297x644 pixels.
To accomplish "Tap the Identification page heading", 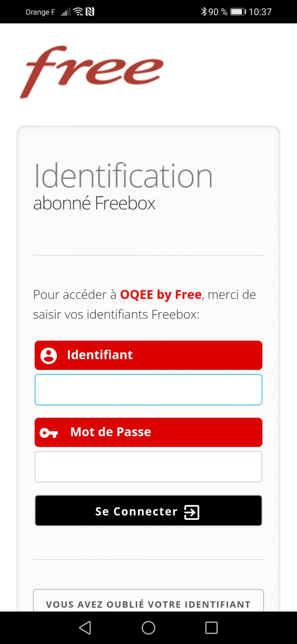I will point(123,175).
